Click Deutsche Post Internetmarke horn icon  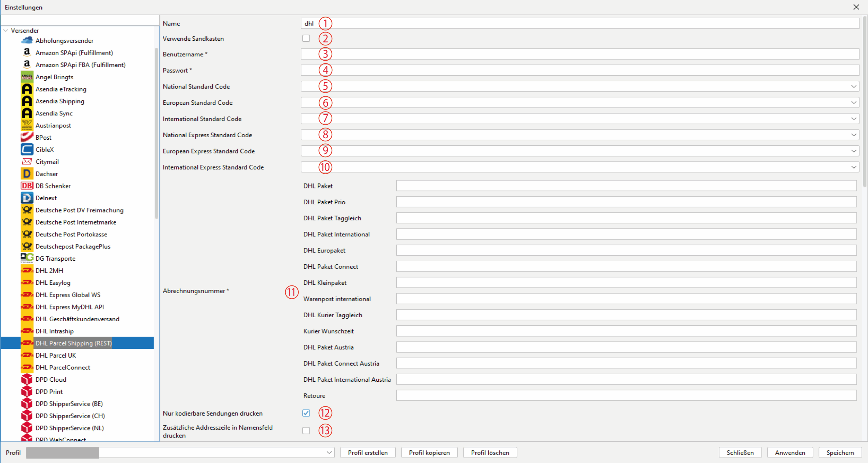[27, 222]
